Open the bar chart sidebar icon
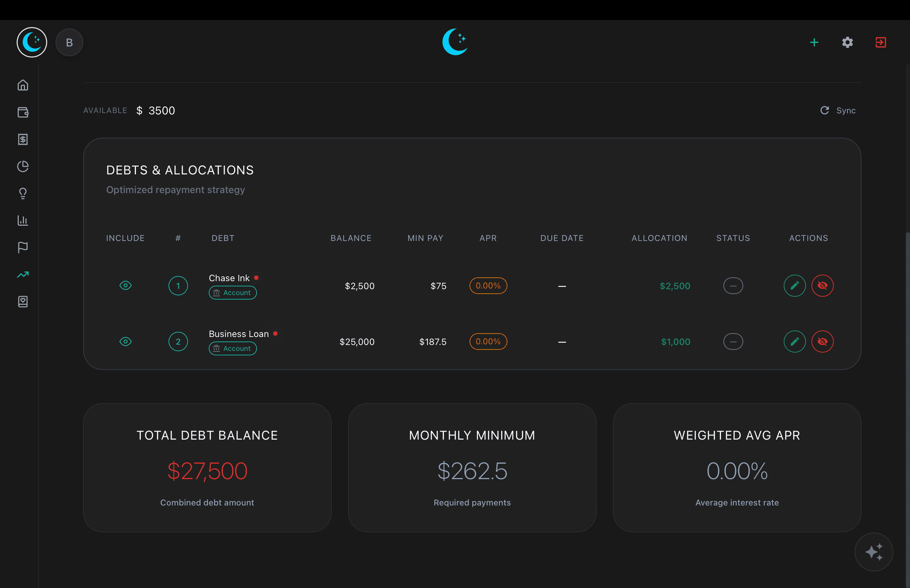 23,220
